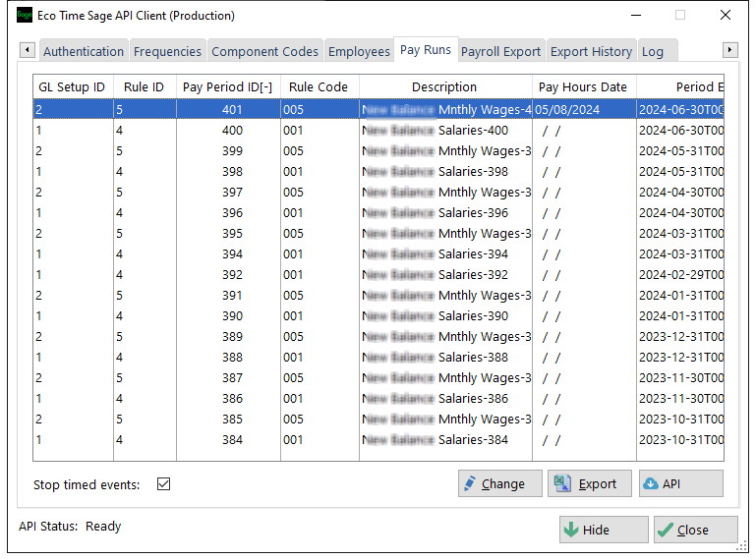Click the Salaries-386 description cell
756x560 pixels.
coord(445,399)
